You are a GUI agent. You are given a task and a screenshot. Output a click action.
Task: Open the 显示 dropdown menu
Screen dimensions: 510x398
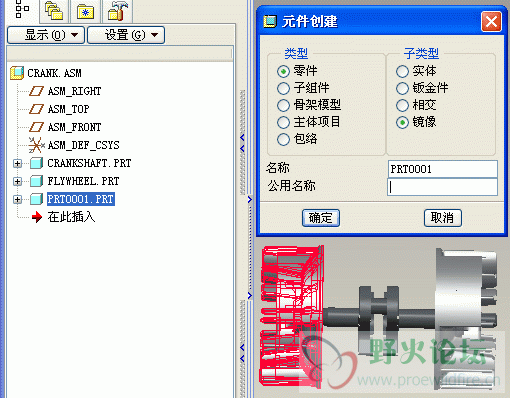[46, 35]
